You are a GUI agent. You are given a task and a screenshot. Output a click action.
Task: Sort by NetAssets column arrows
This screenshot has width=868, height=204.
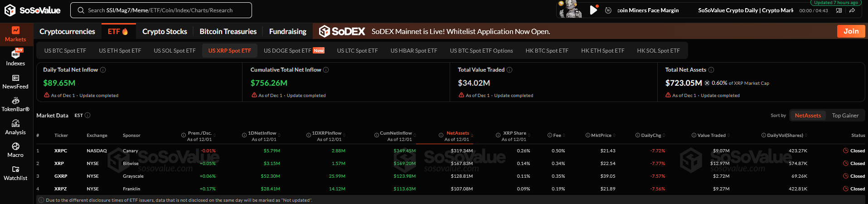coord(472,135)
